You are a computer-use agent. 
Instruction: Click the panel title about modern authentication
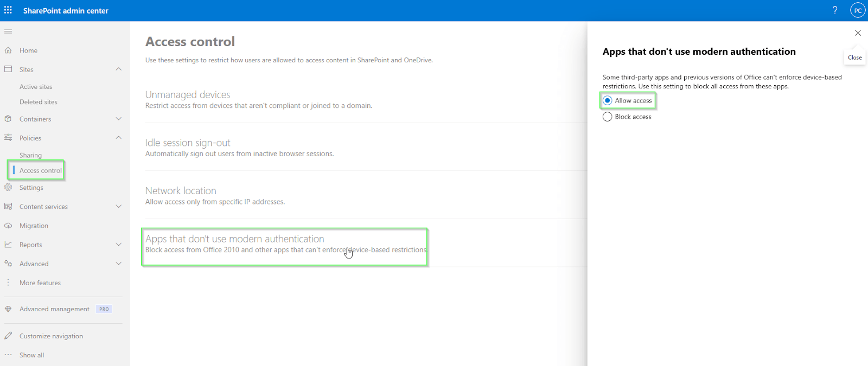point(699,52)
